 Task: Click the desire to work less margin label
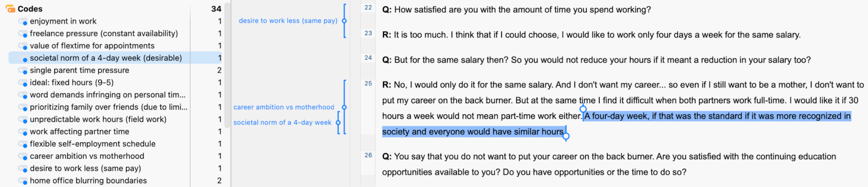pyautogui.click(x=288, y=20)
